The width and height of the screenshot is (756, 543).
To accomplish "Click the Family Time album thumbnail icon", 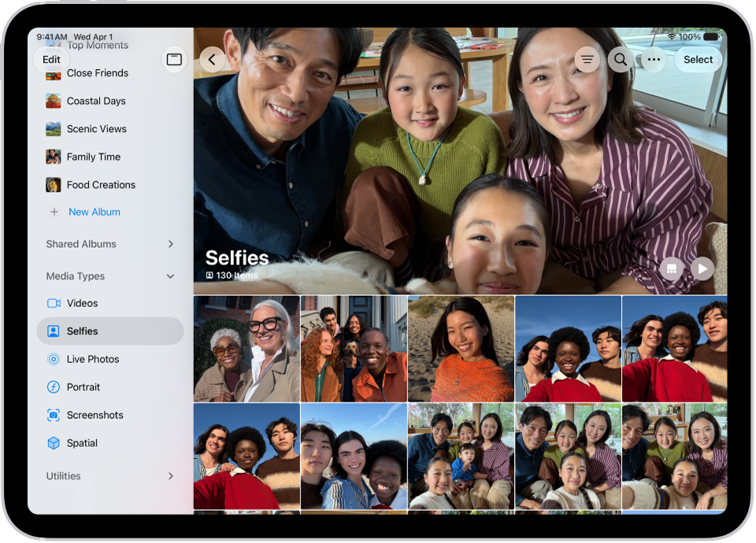I will coord(53,157).
